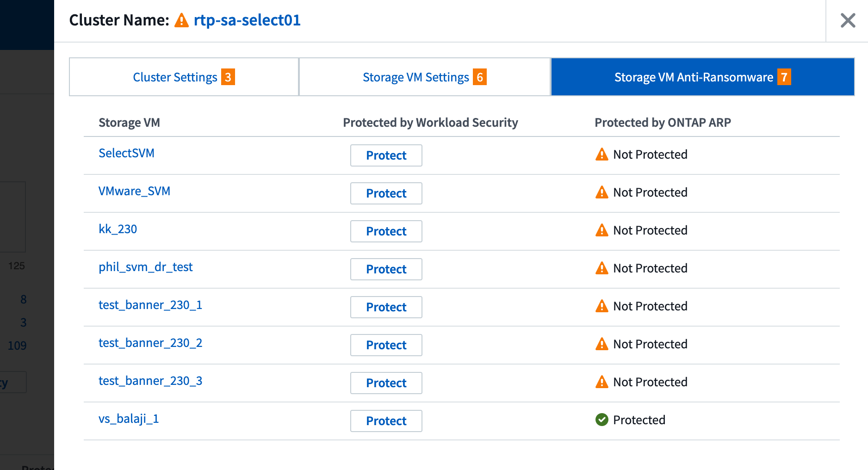Screen dimensions: 868x470
Task: Click the green Protected checkmark for vs_balaji_1
Action: click(x=601, y=420)
